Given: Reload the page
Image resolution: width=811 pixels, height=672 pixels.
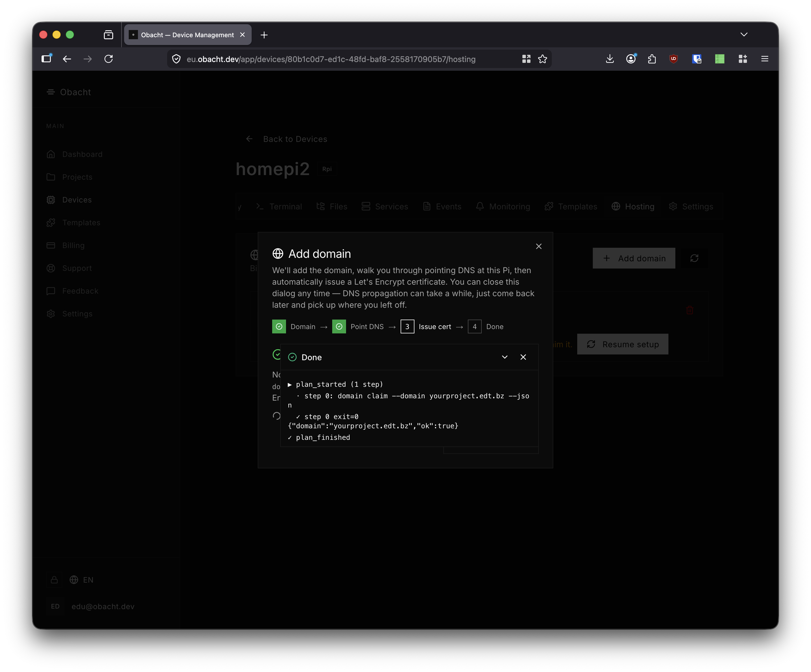Looking at the screenshot, I should [x=109, y=59].
